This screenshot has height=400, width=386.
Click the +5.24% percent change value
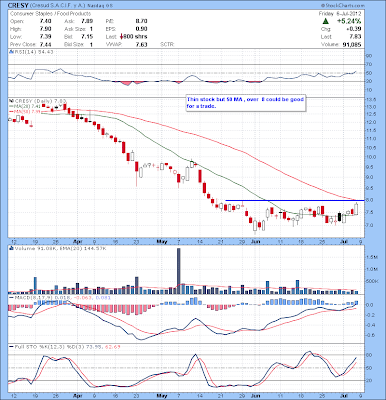coord(348,21)
